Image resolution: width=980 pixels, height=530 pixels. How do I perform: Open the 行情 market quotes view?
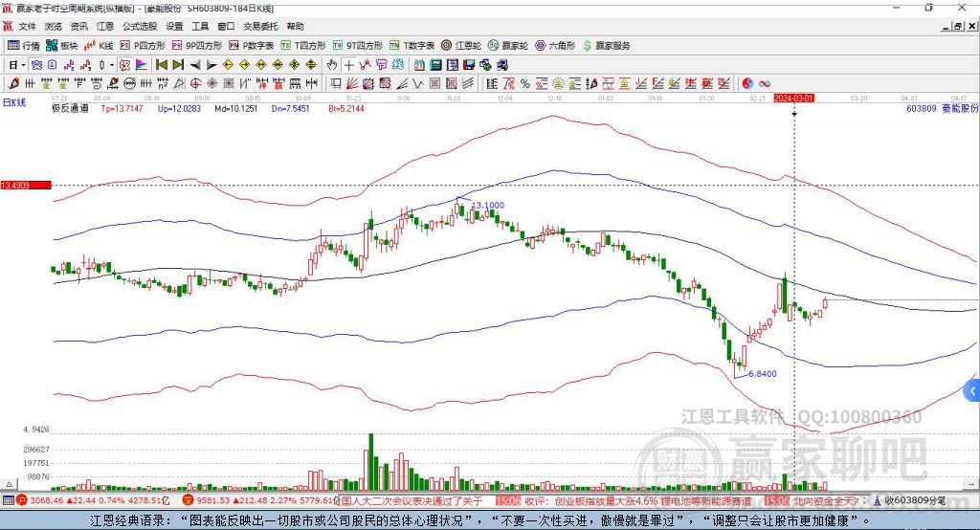24,46
